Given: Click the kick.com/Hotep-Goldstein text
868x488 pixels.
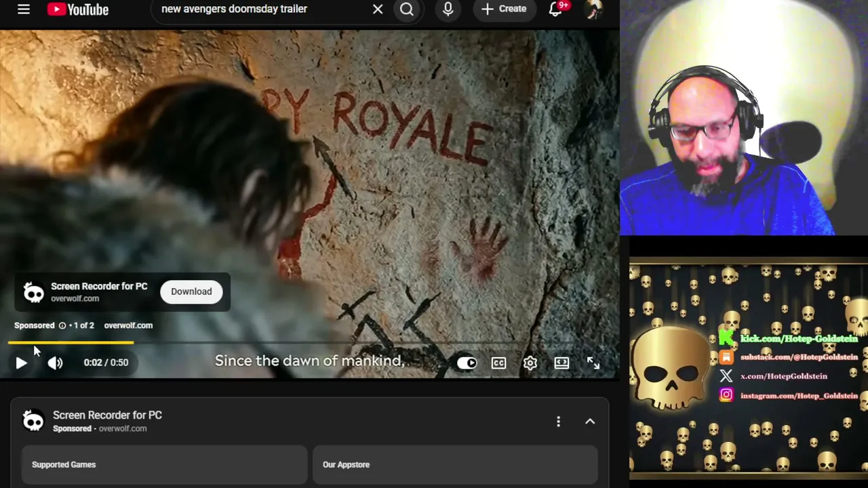Looking at the screenshot, I should click(x=799, y=338).
